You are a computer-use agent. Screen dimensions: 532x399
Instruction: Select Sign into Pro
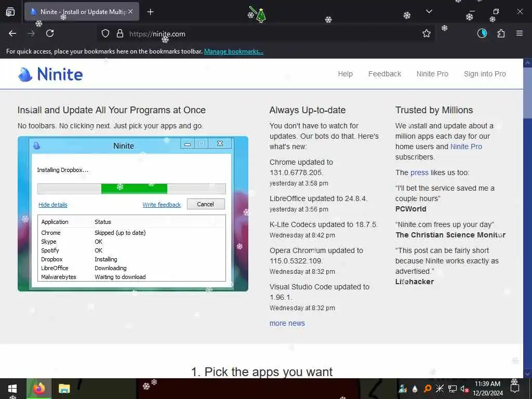tap(485, 74)
